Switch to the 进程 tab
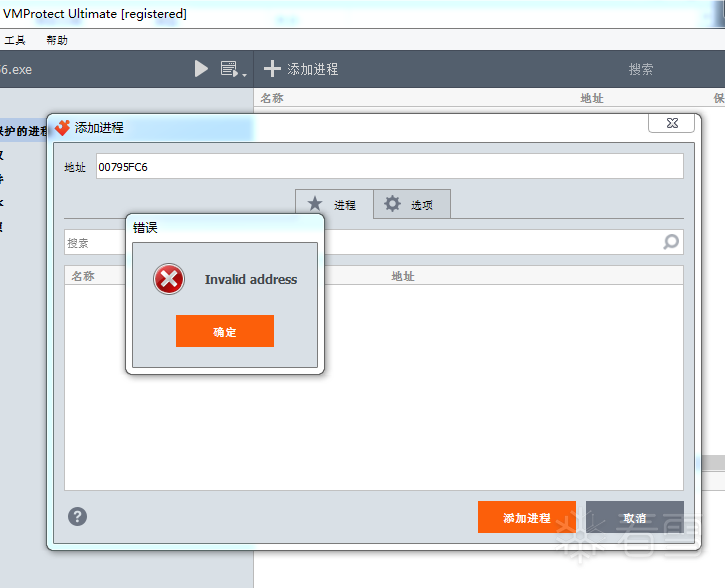 [334, 204]
